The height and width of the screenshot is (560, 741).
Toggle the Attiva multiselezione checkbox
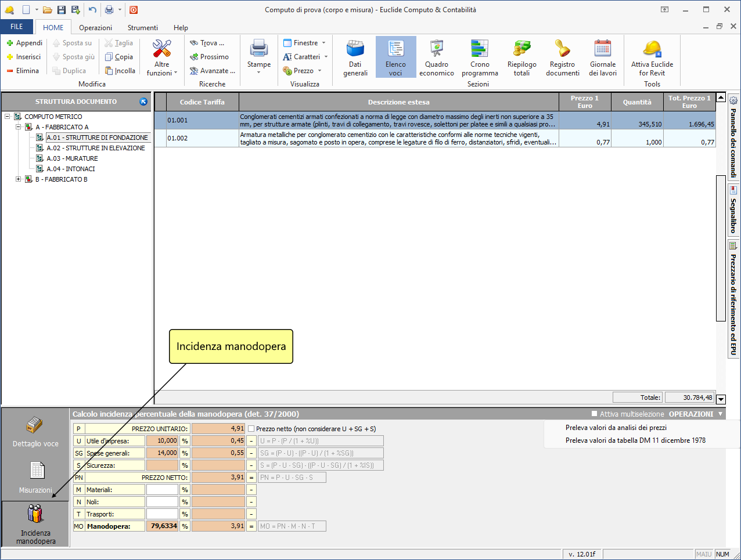(x=594, y=414)
